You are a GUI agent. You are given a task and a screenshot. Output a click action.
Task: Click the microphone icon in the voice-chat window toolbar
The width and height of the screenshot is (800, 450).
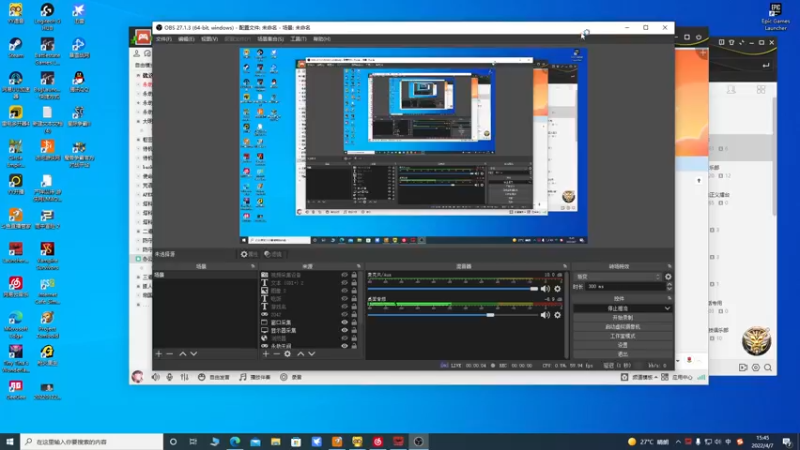click(169, 377)
